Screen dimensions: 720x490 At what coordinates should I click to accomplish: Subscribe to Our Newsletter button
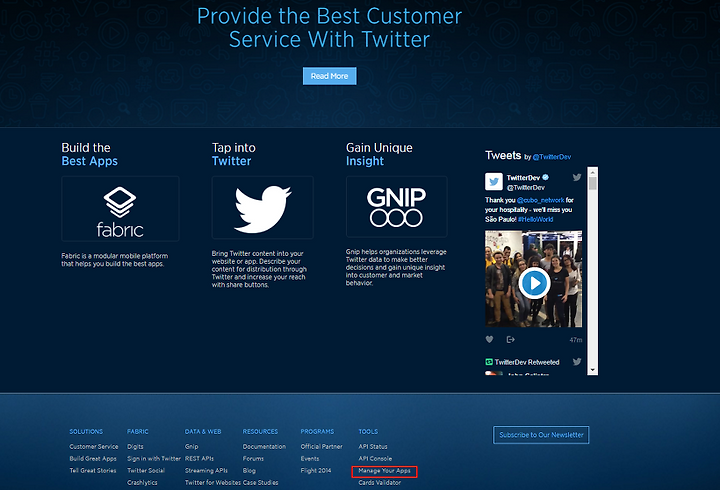[541, 435]
